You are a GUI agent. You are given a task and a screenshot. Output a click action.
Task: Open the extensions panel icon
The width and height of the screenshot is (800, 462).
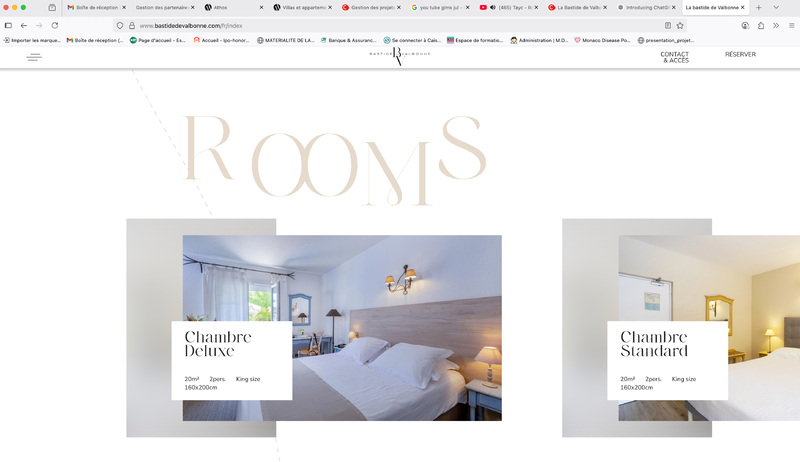(x=761, y=25)
